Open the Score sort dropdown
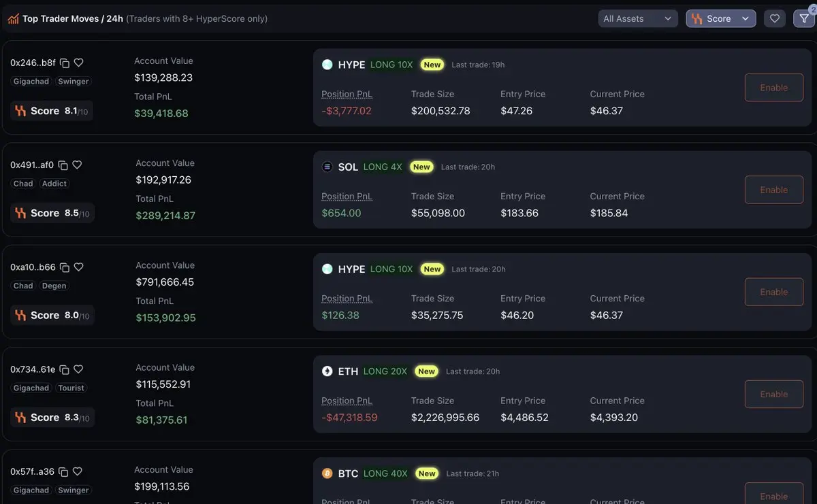 coord(721,18)
